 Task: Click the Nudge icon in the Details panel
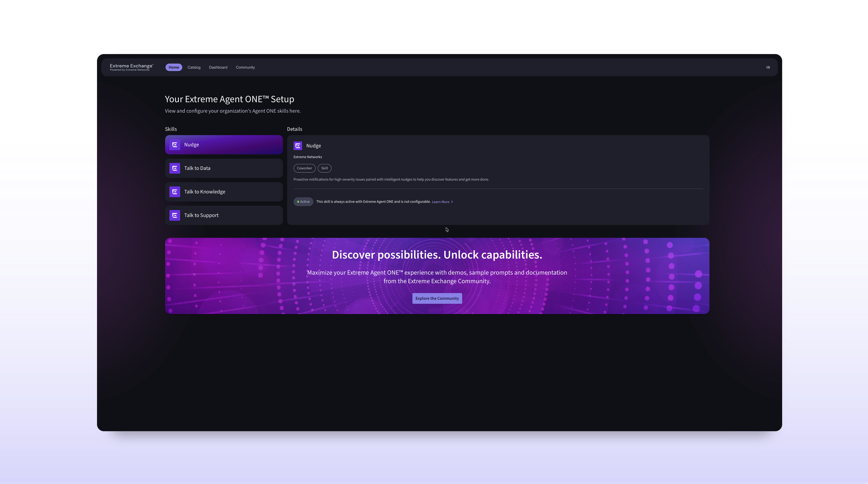point(298,145)
